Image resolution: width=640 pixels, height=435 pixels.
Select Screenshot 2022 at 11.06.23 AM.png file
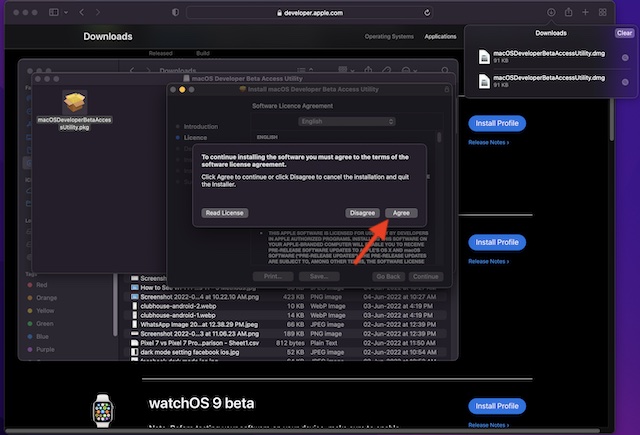coord(284,334)
